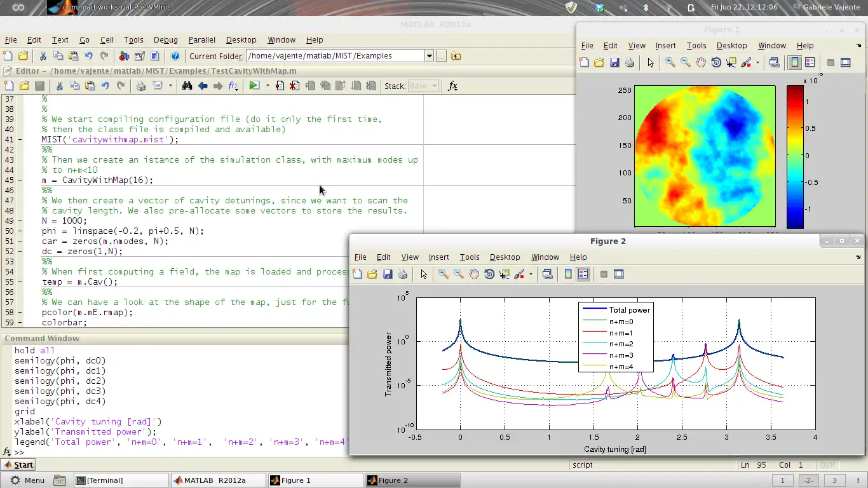Toggle Insert Legend button in Figure 2
Image resolution: width=868 pixels, height=488 pixels.
pos(583,274)
